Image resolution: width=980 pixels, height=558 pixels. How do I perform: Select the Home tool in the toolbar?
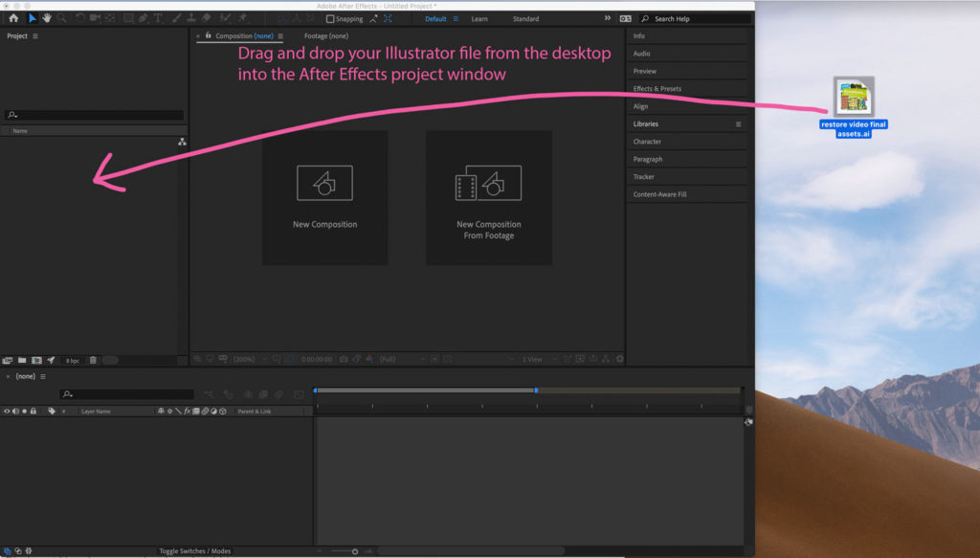pos(13,17)
